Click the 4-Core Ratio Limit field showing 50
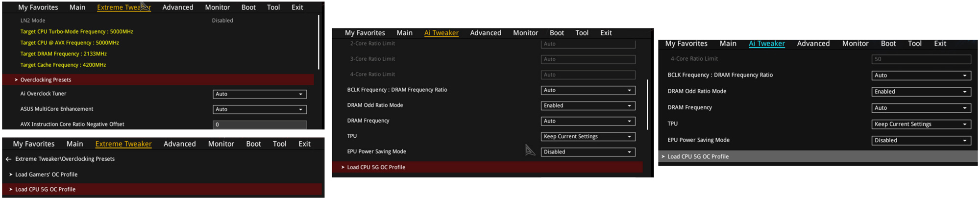This screenshot has width=980, height=200. click(x=921, y=59)
